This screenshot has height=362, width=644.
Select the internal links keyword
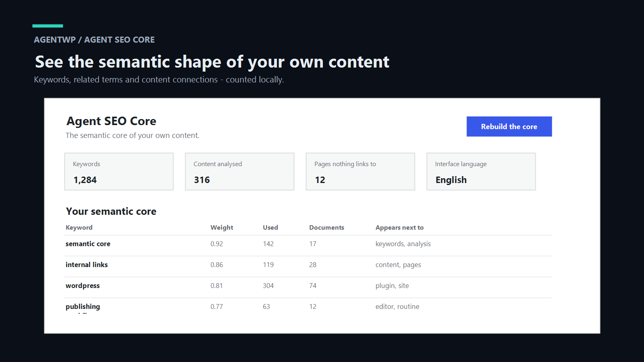[87, 265]
